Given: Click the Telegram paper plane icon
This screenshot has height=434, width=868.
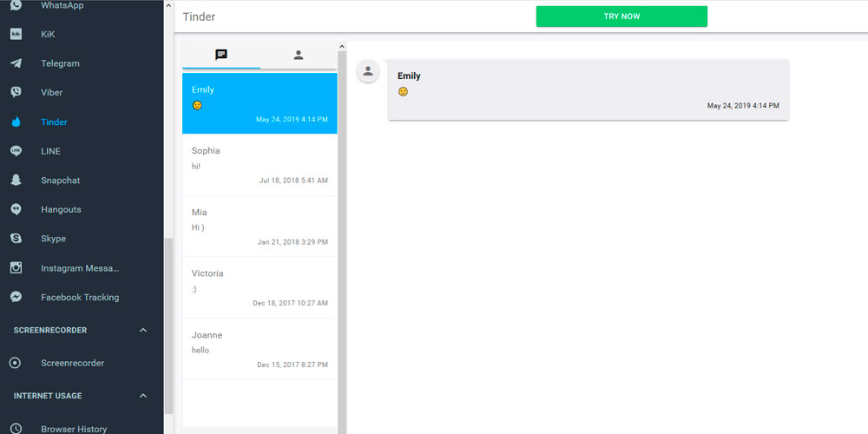Looking at the screenshot, I should [16, 63].
